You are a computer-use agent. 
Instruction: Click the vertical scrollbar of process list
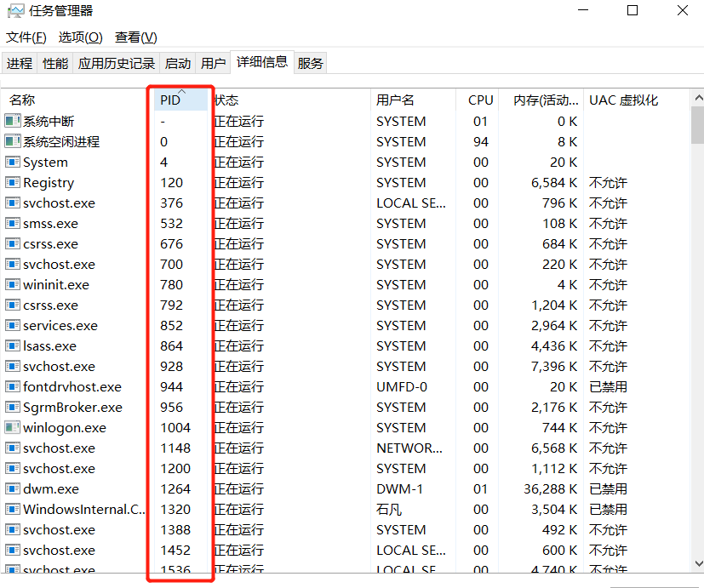696,340
